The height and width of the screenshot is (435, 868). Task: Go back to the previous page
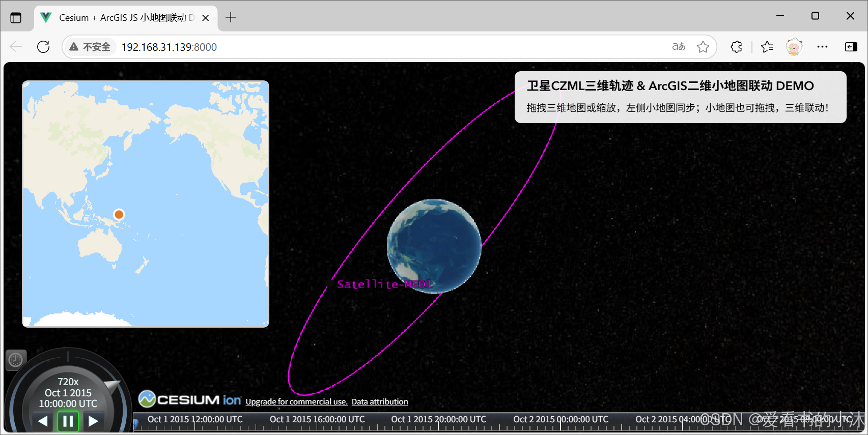coord(16,47)
